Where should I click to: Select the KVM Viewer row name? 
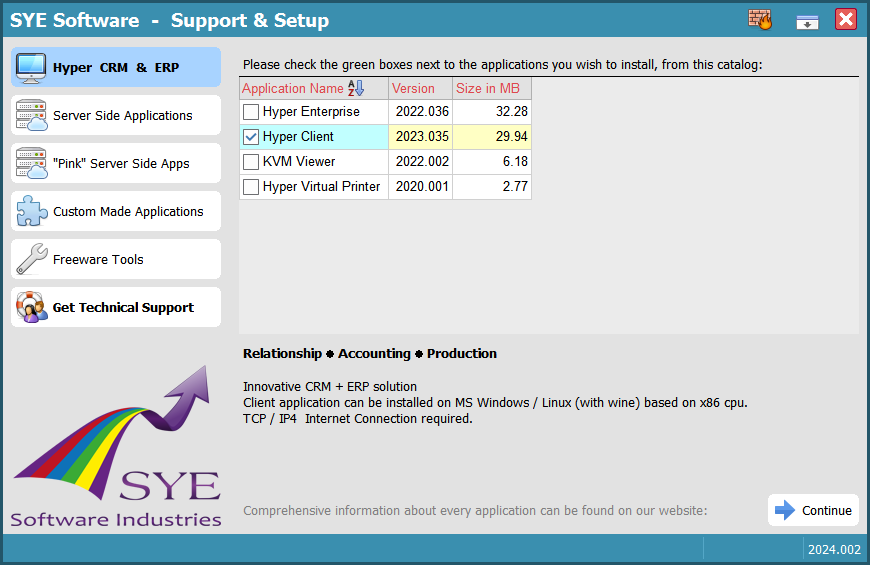point(299,162)
